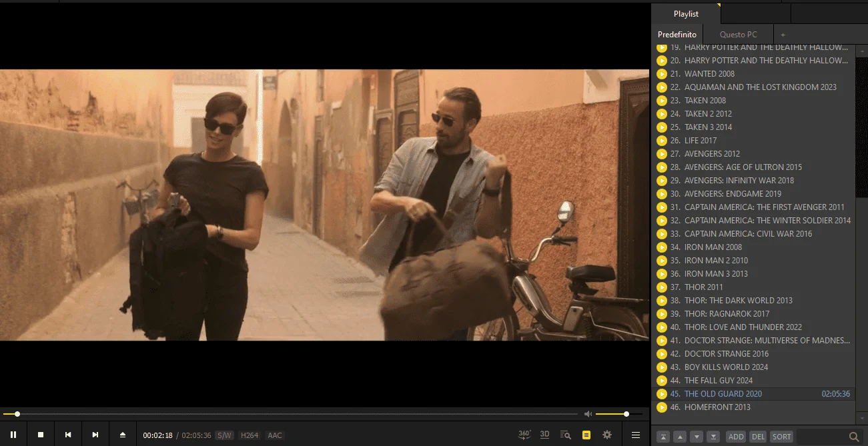Screen dimensions: 868x446
Task: Move selected playlist item to top
Action: coord(663,437)
